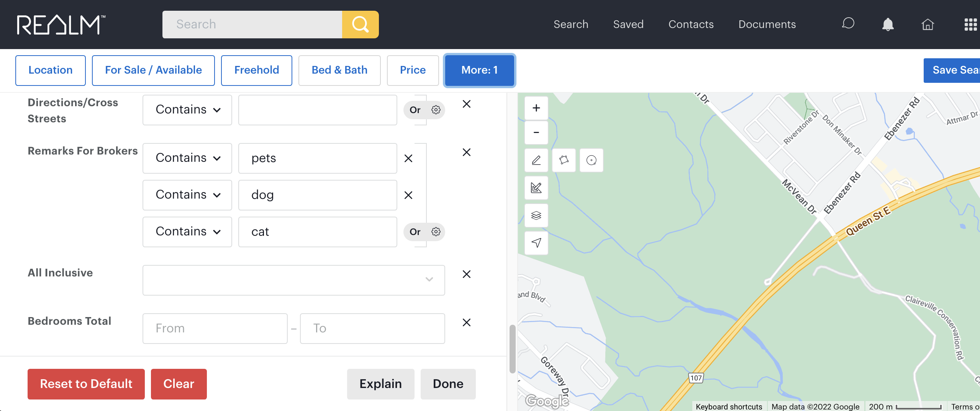
Task: Toggle the Or operator for Directions/Cross Streets
Action: click(x=415, y=110)
